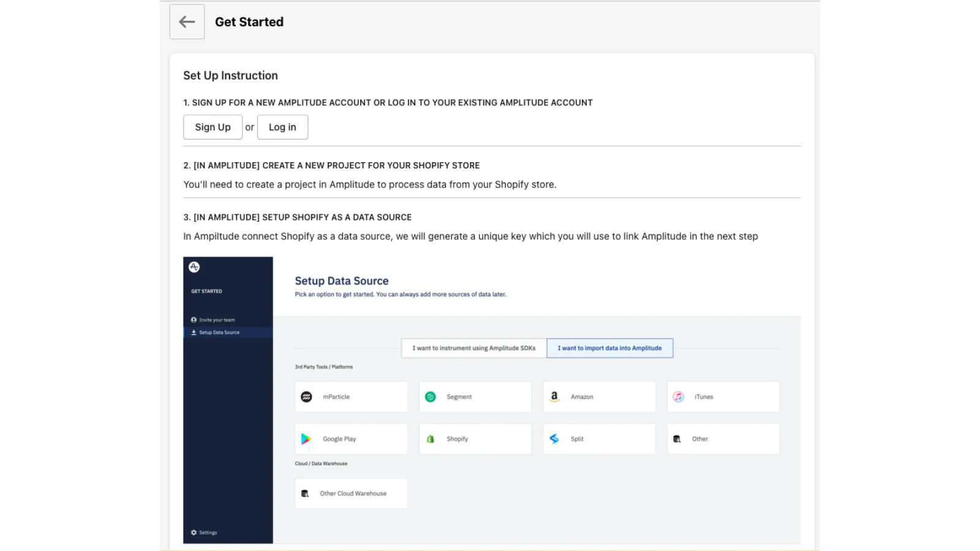The height and width of the screenshot is (551, 980).
Task: Click step 3 setup Shopify data source heading
Action: (297, 217)
